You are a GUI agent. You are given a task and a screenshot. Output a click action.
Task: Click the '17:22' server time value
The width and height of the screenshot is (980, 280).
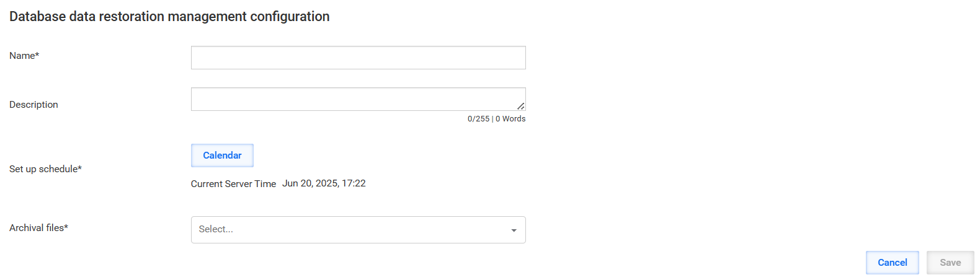pyautogui.click(x=354, y=183)
